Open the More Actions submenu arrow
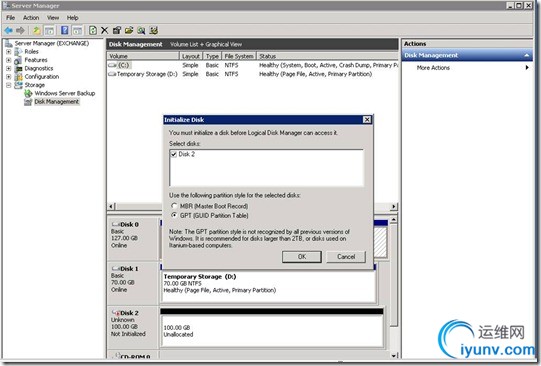 (527, 68)
